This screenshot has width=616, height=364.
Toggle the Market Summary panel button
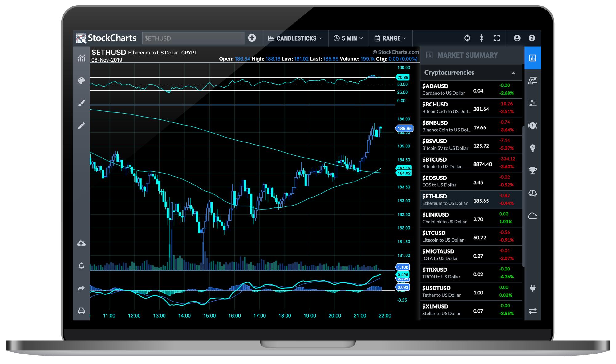coord(533,58)
